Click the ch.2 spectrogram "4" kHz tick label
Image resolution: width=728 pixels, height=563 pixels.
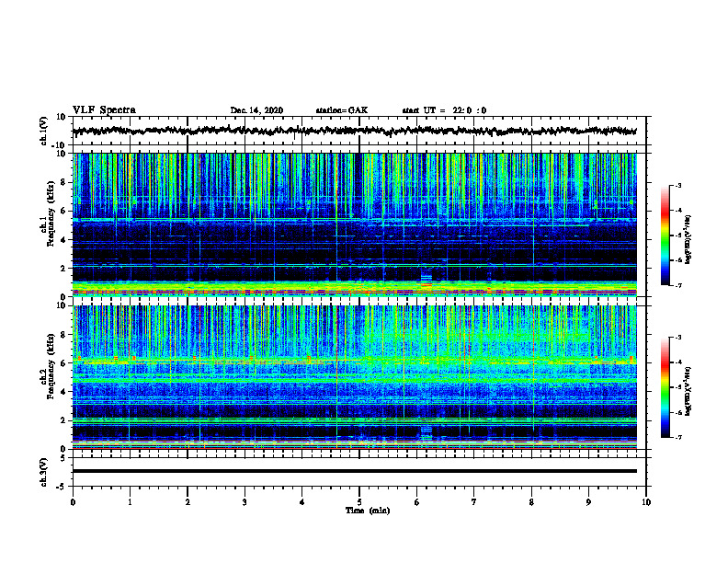63,392
